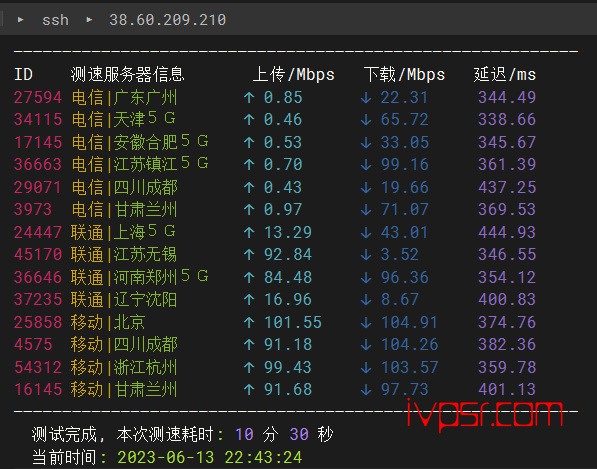Click the ID column header
This screenshot has height=469, width=597.
pyautogui.click(x=23, y=75)
